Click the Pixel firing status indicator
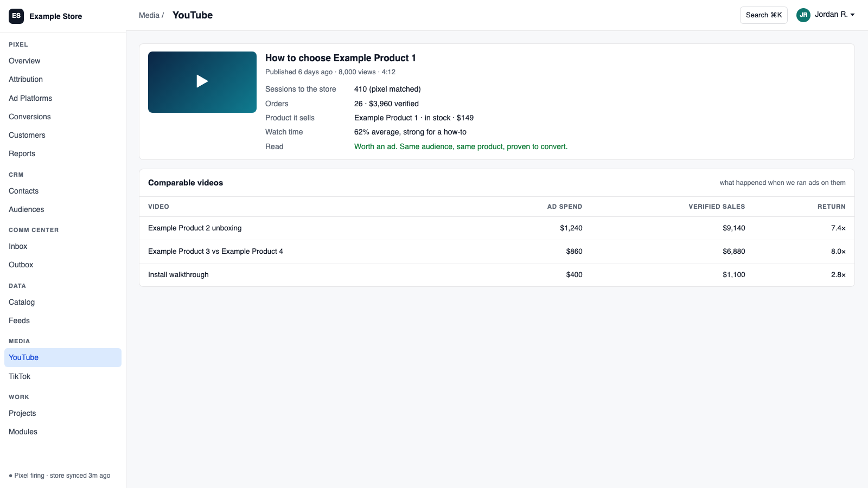868x488 pixels. tap(60, 476)
